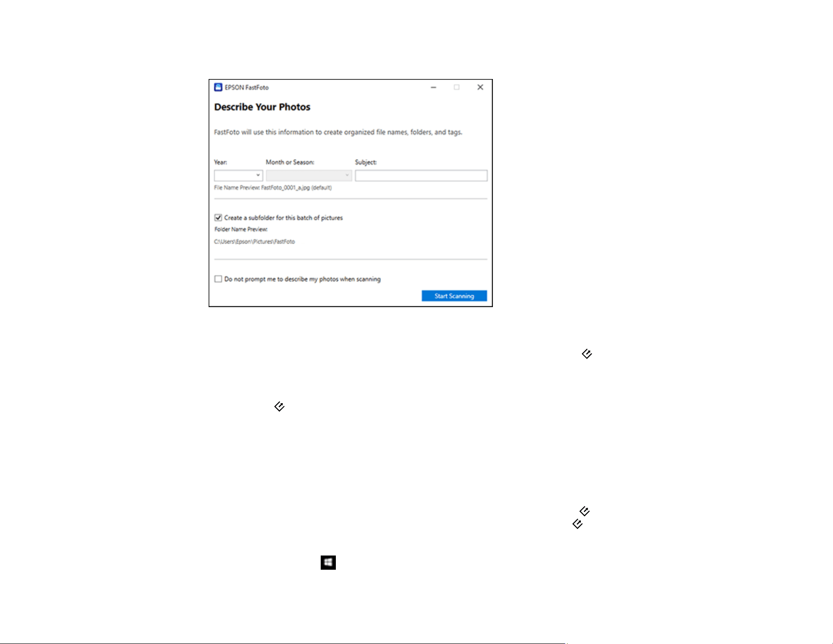The image size is (833, 644).
Task: Click the Describe Your Photos heading
Action: tap(262, 107)
